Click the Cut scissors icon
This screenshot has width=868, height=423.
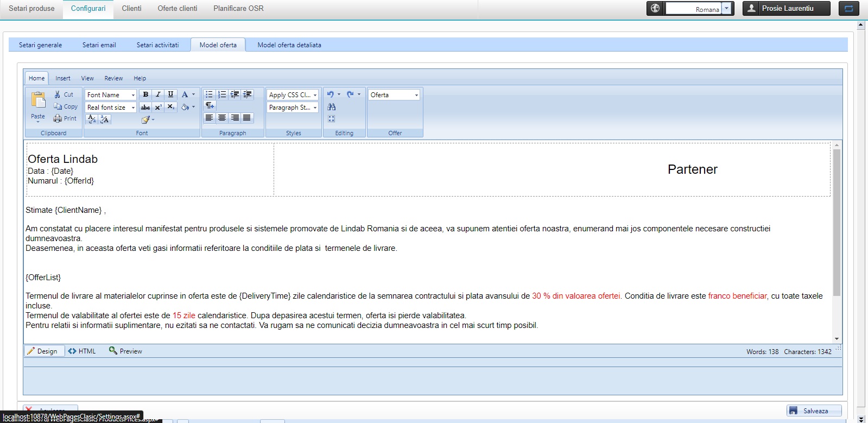pos(58,94)
